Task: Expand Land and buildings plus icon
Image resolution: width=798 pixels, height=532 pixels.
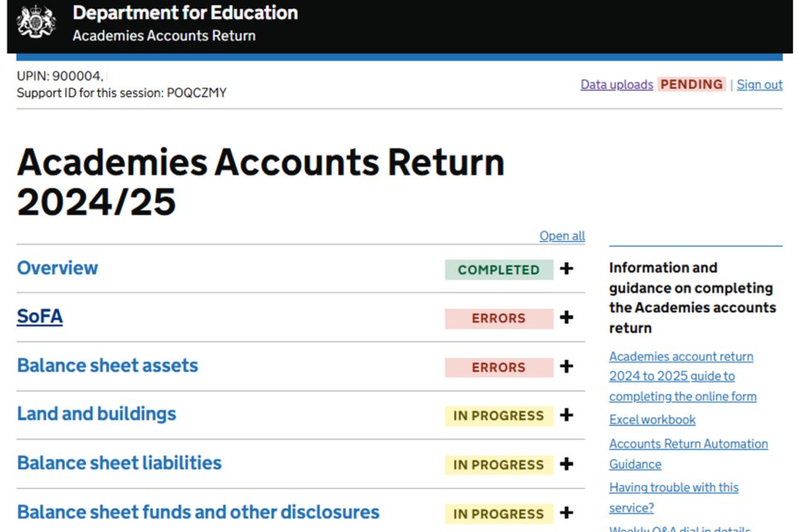Action: (567, 416)
